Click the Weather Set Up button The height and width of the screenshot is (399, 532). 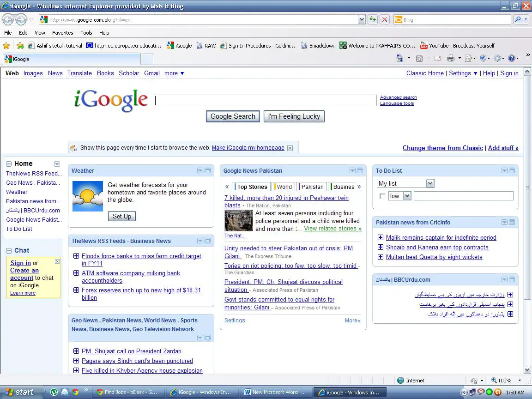[122, 216]
